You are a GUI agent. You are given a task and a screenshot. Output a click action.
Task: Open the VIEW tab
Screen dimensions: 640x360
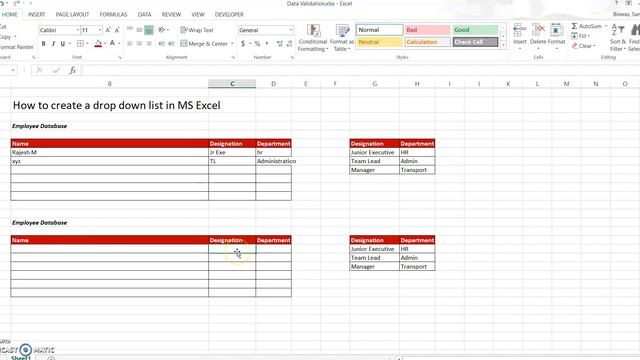(x=198, y=14)
